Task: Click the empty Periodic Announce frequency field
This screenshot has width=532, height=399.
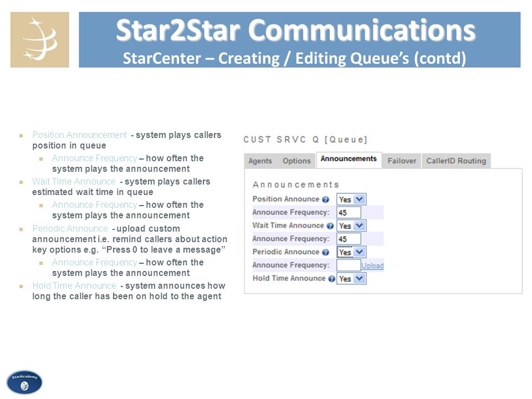Action: [349, 265]
